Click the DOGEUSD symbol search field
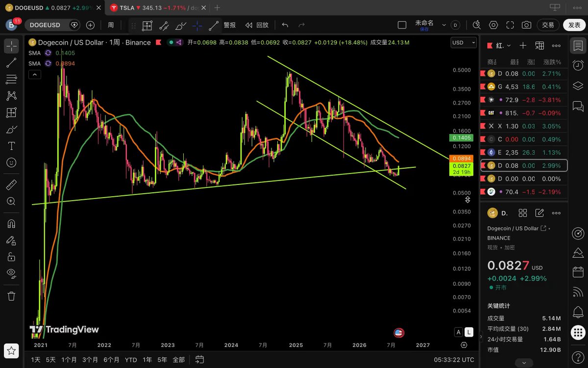Image resolution: width=588 pixels, height=368 pixels. (52, 25)
